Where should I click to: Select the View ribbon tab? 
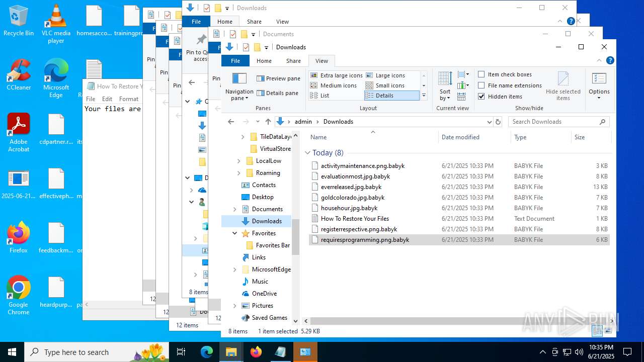click(x=321, y=61)
